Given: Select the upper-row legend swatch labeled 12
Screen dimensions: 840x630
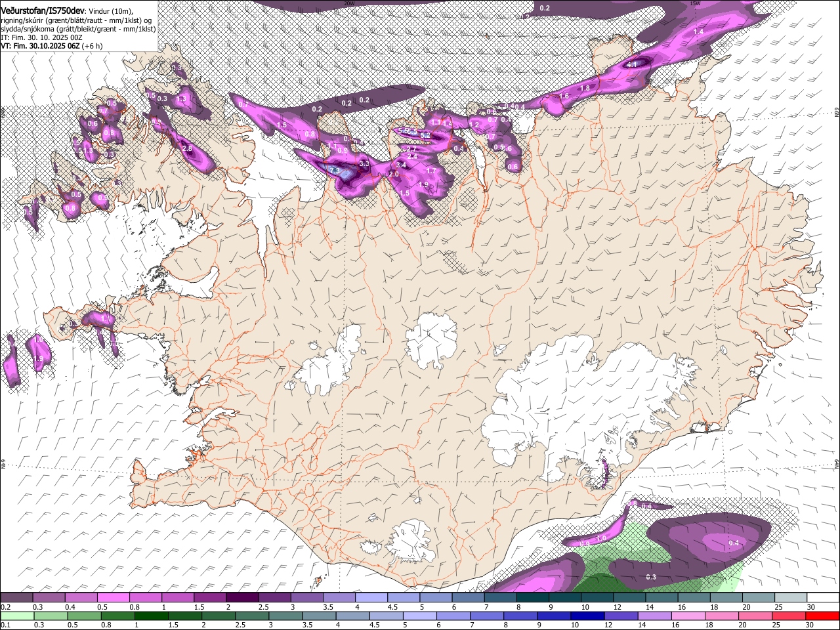Looking at the screenshot, I should point(629,598).
